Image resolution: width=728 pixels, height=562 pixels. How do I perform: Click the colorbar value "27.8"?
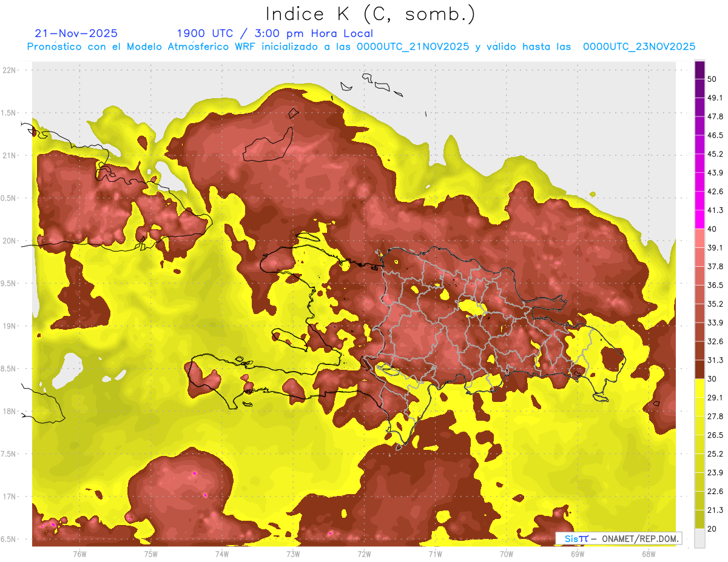(715, 416)
